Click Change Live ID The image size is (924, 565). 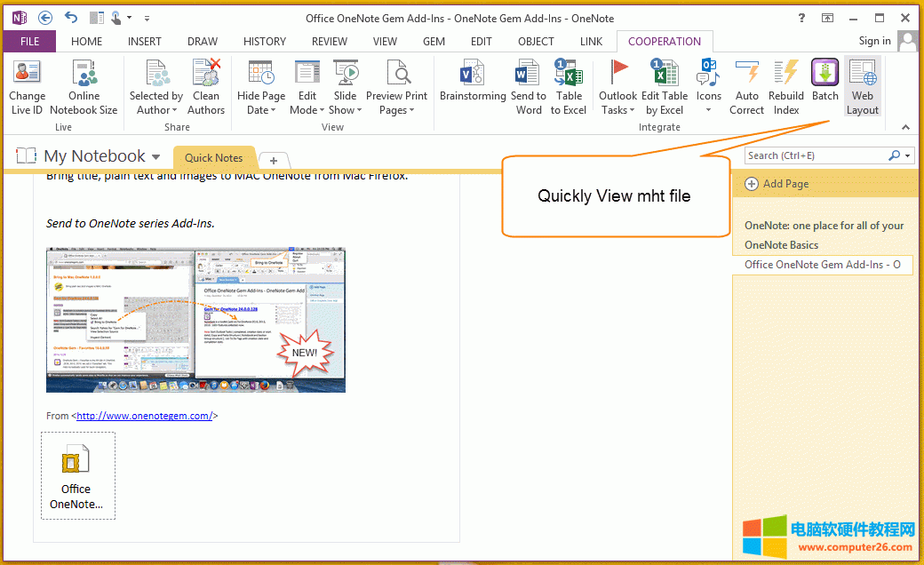click(x=27, y=86)
